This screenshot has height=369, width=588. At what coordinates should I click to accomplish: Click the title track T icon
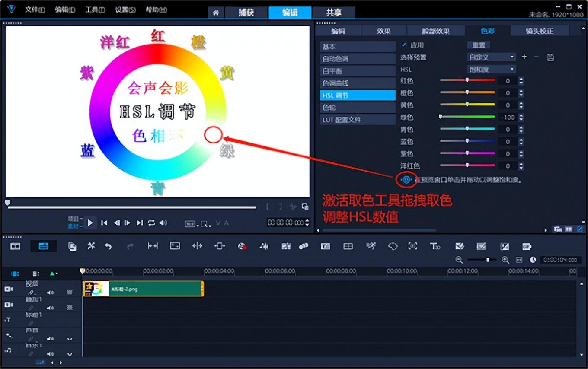coord(8,320)
